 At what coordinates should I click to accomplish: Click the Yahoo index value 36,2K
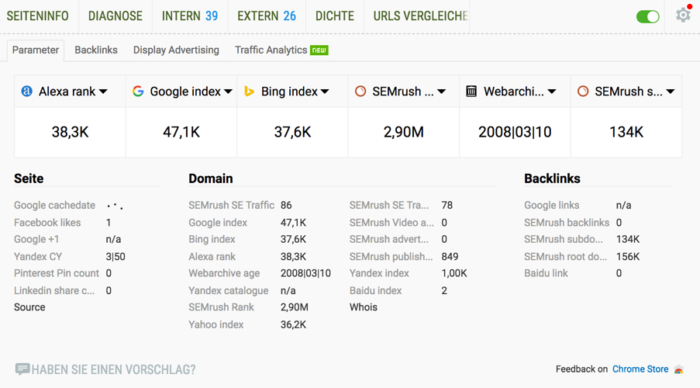(293, 325)
